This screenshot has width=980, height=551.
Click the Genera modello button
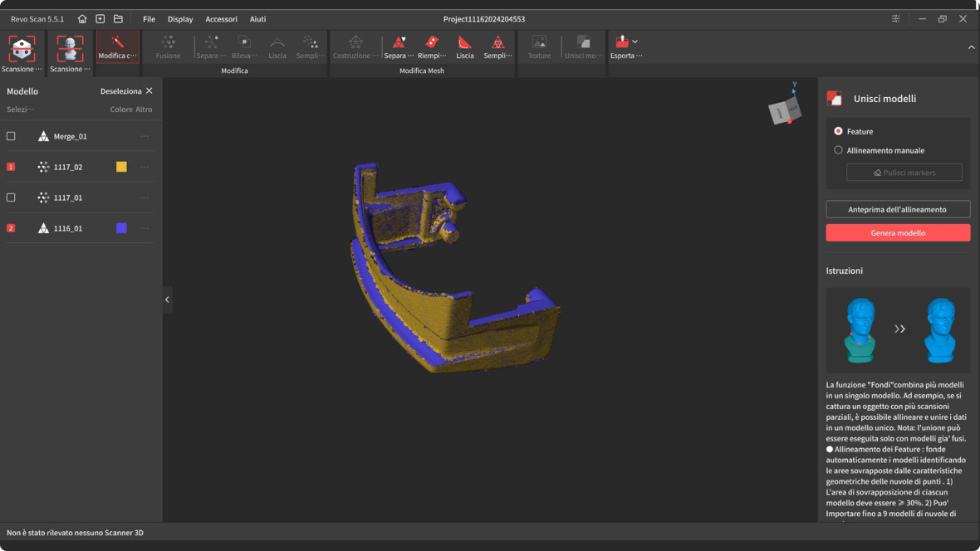898,233
